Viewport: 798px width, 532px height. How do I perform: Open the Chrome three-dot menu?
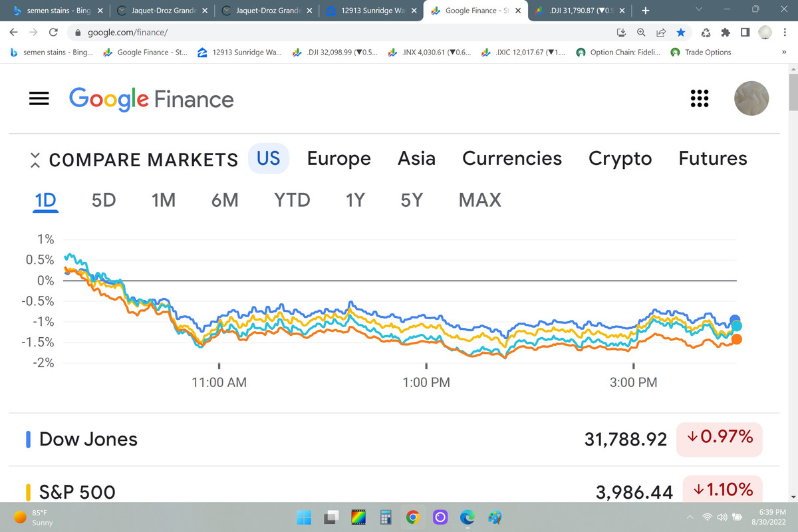785,32
